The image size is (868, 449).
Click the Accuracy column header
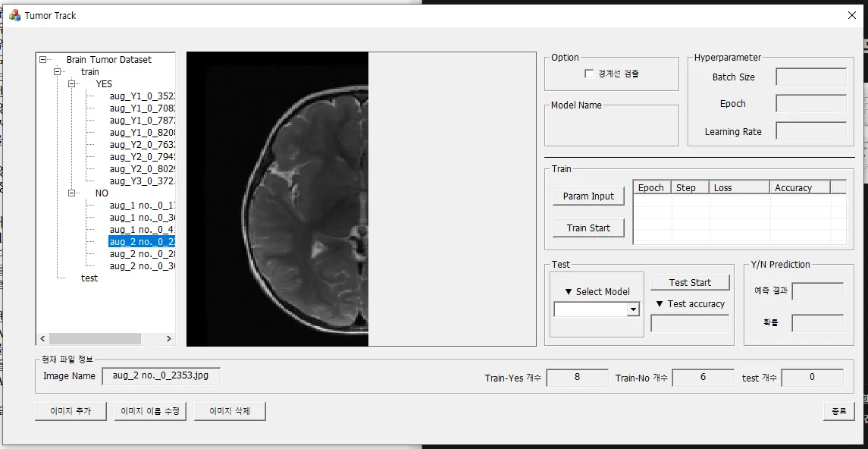(800, 187)
